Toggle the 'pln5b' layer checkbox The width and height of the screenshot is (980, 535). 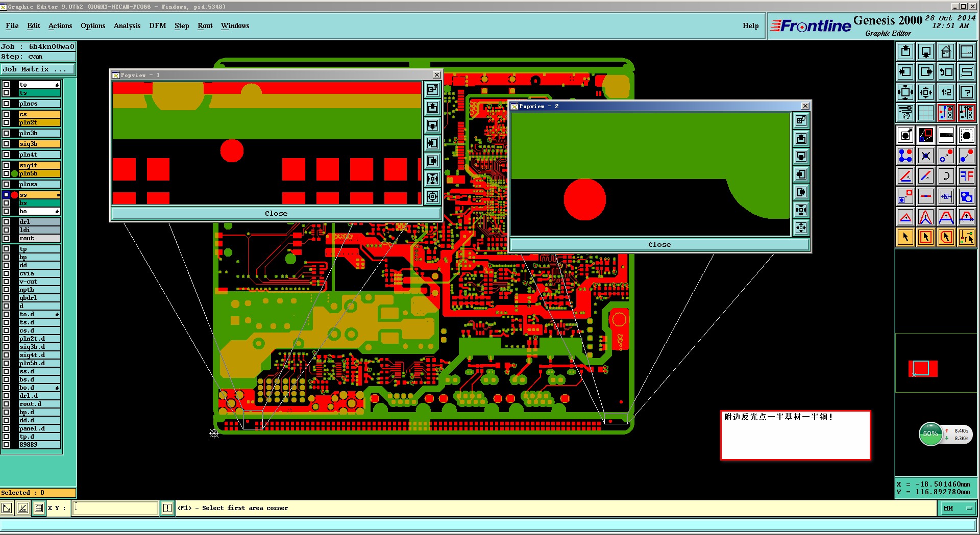click(x=6, y=173)
